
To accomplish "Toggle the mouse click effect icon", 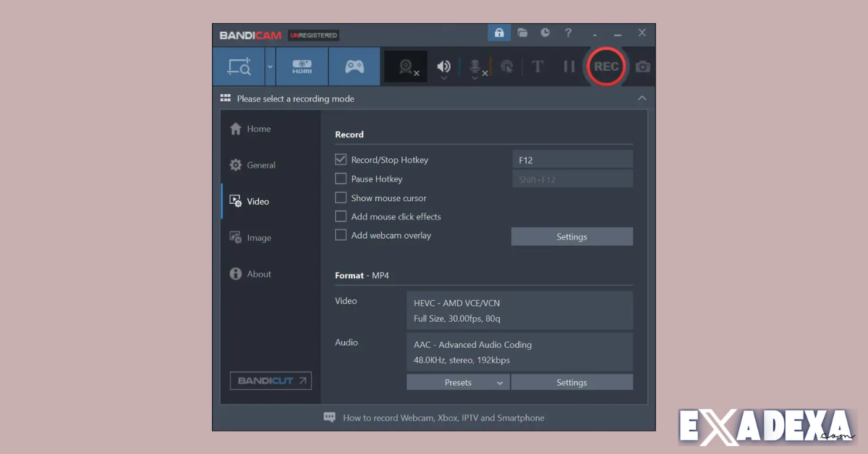I will click(507, 66).
